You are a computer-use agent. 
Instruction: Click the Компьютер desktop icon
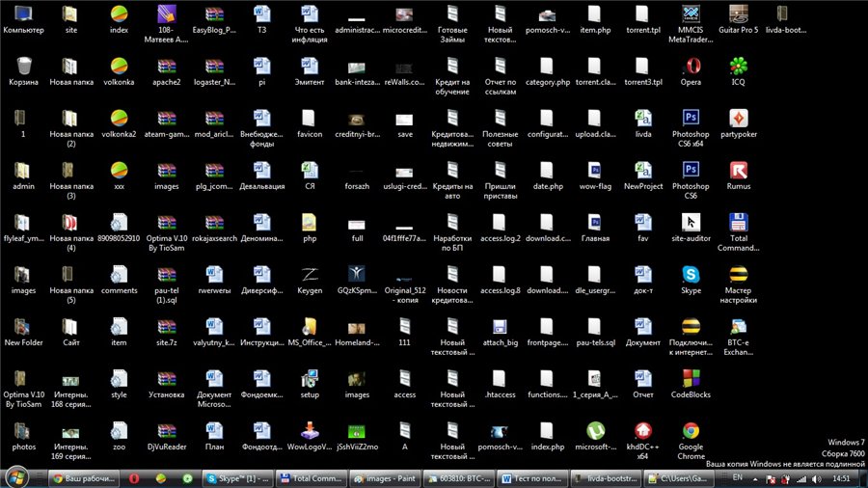[24, 14]
